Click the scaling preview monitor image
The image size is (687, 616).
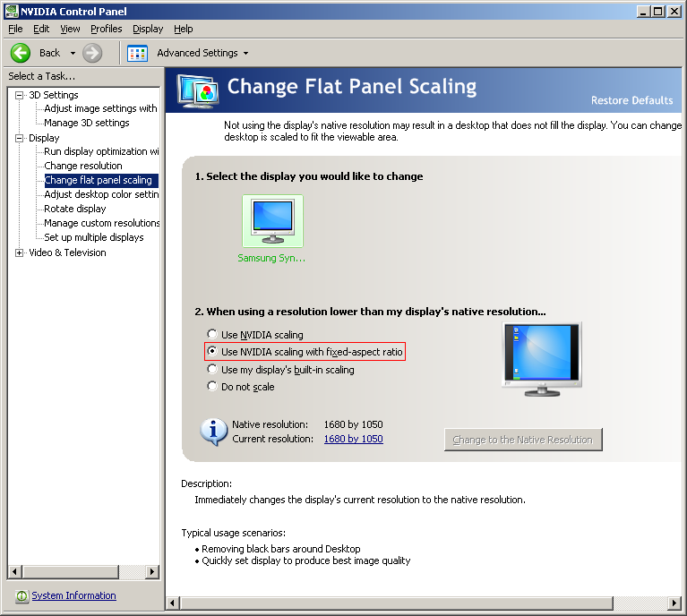(542, 359)
